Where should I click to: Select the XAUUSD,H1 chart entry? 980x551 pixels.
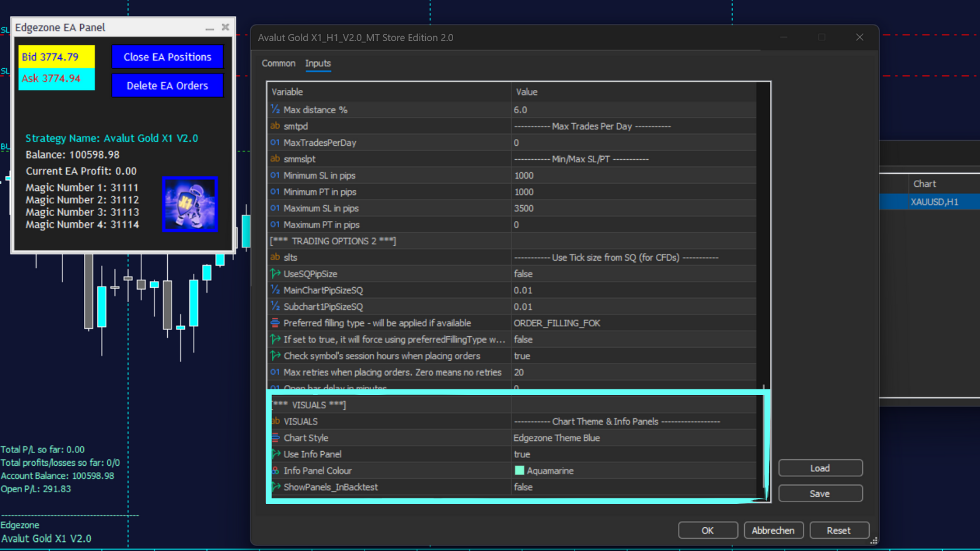(x=935, y=201)
